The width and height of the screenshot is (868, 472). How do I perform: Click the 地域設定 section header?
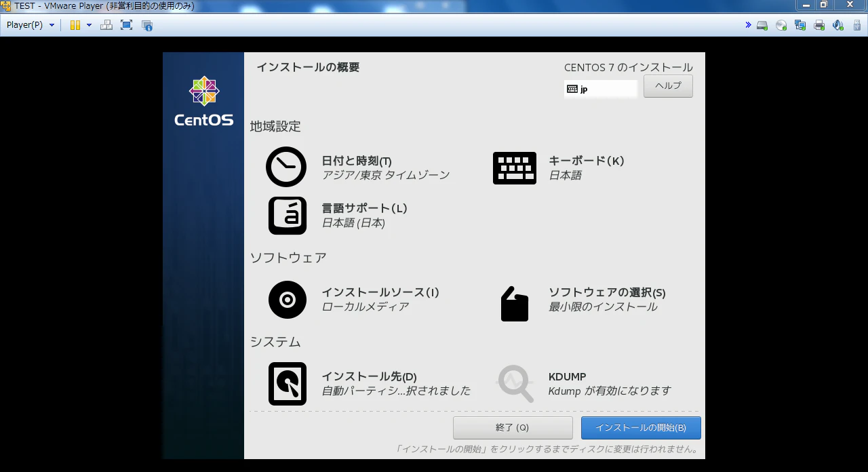point(275,126)
